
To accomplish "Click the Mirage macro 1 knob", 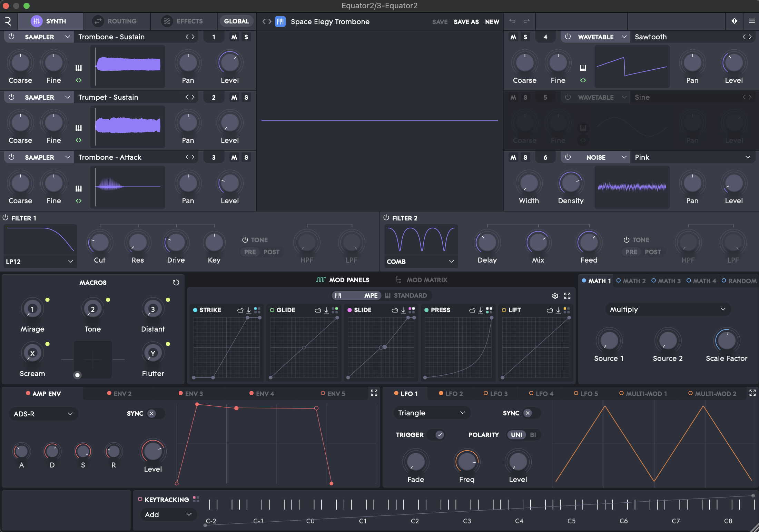I will coord(32,309).
